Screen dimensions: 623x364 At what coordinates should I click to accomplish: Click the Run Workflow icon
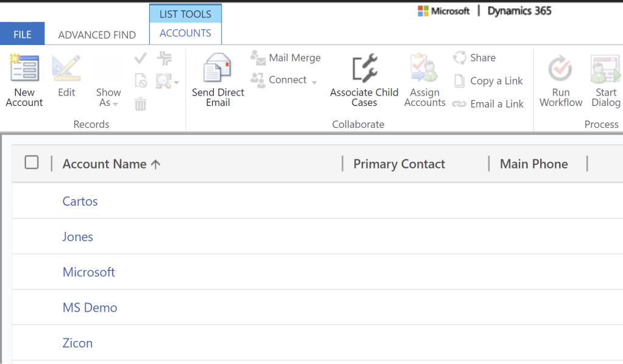pyautogui.click(x=560, y=69)
